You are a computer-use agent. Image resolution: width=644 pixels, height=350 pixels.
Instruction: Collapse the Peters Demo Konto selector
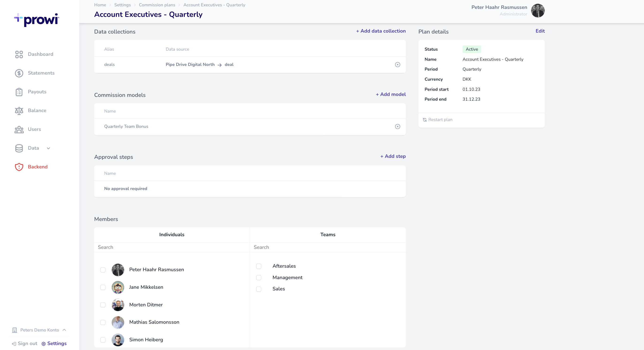[64, 330]
